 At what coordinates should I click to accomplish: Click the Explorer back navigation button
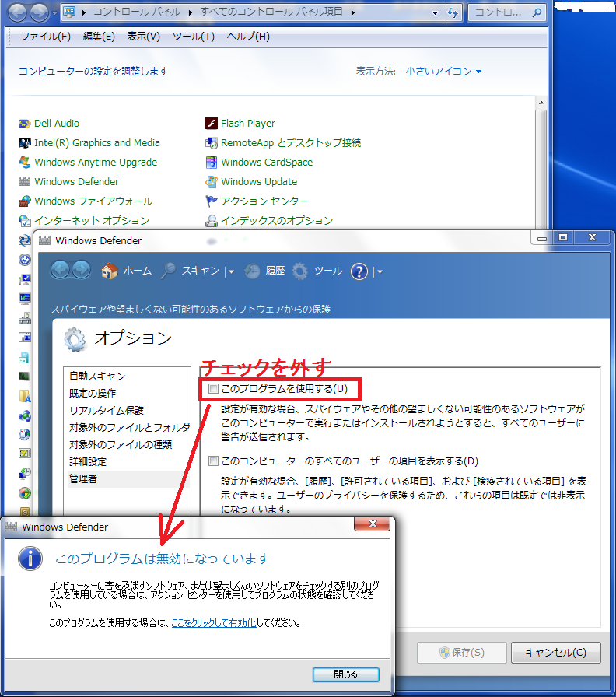tap(17, 12)
